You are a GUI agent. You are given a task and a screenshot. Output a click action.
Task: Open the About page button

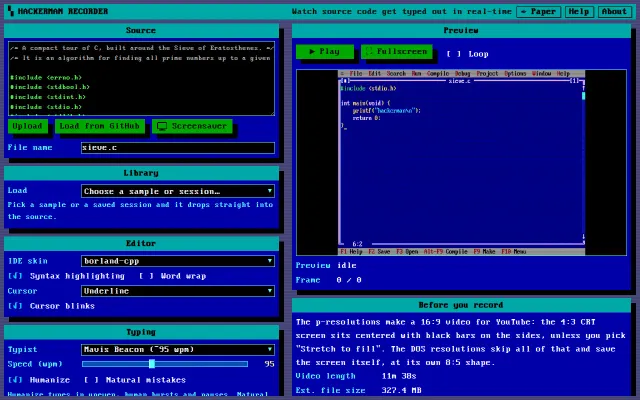click(614, 11)
